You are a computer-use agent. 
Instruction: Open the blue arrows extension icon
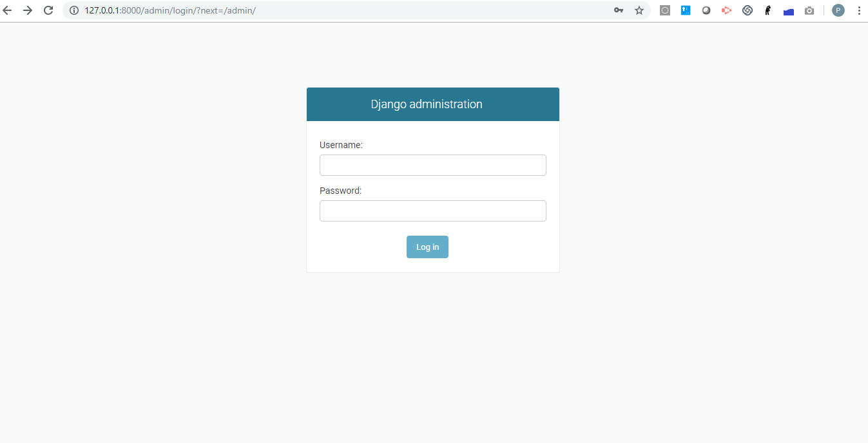tap(686, 10)
